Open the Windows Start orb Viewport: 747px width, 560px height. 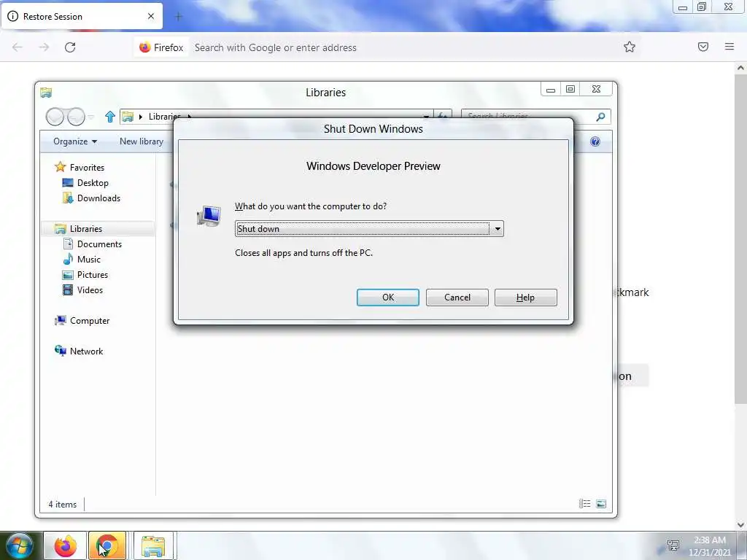pos(20,545)
